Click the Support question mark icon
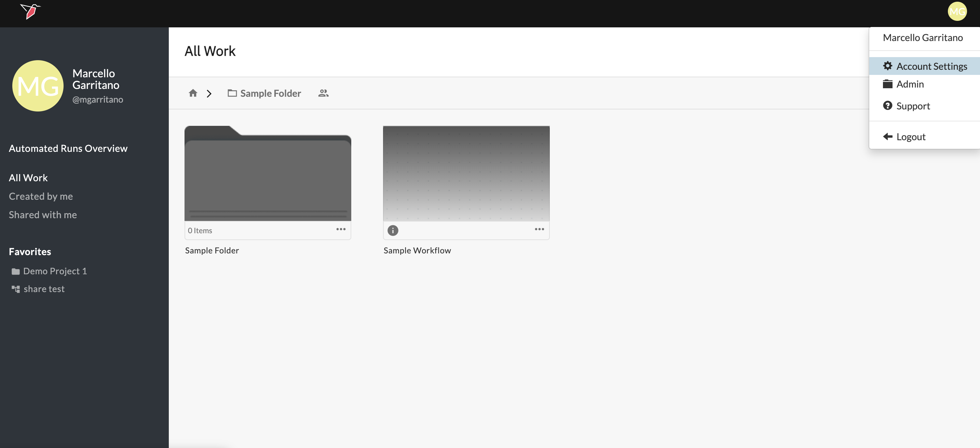Screen dimensions: 980x448 coord(887,105)
